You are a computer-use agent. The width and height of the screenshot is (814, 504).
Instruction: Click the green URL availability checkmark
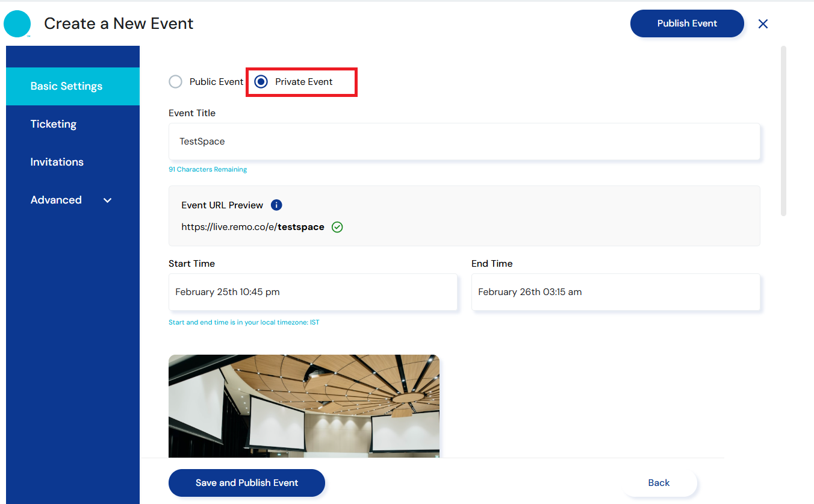337,227
